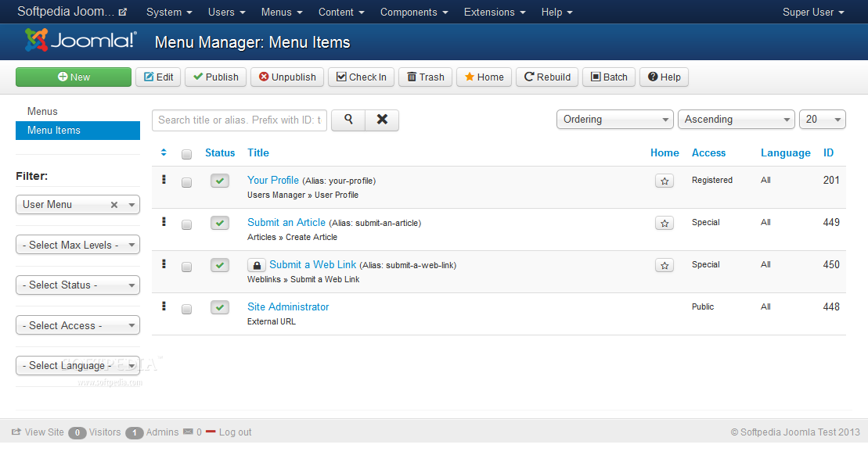Click the ordering sort arrows column header
Screen dimensions: 868x466
pos(164,152)
